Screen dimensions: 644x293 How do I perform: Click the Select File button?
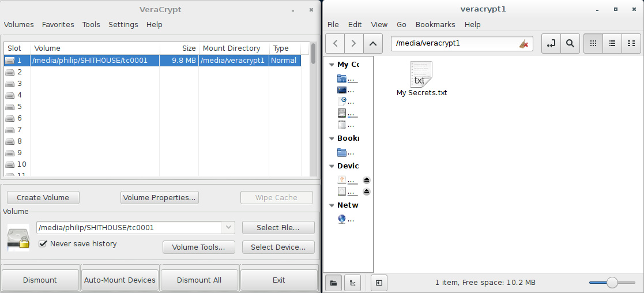coord(278,227)
